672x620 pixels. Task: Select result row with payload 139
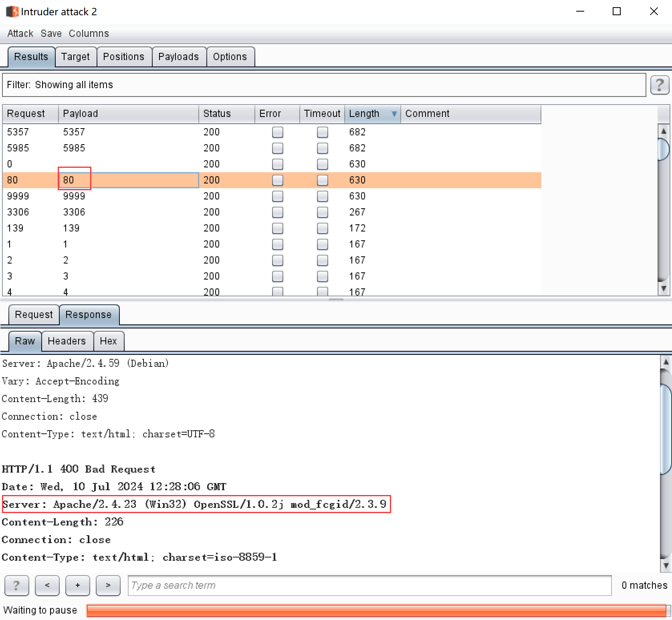[272, 228]
